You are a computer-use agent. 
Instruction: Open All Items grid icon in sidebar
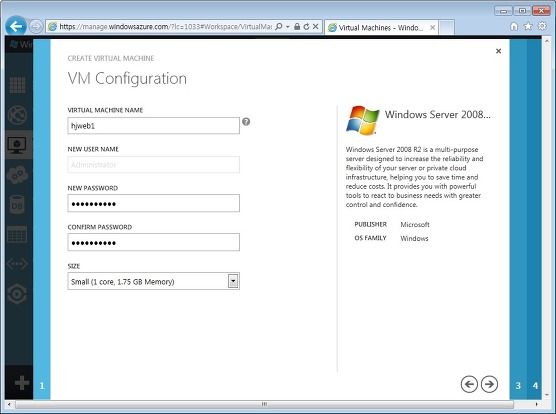[17, 85]
